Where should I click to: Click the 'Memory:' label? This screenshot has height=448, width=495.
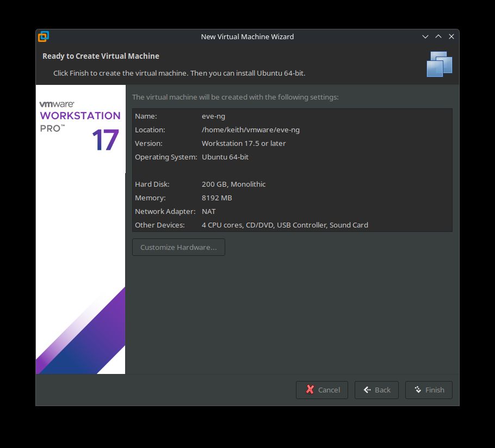150,198
